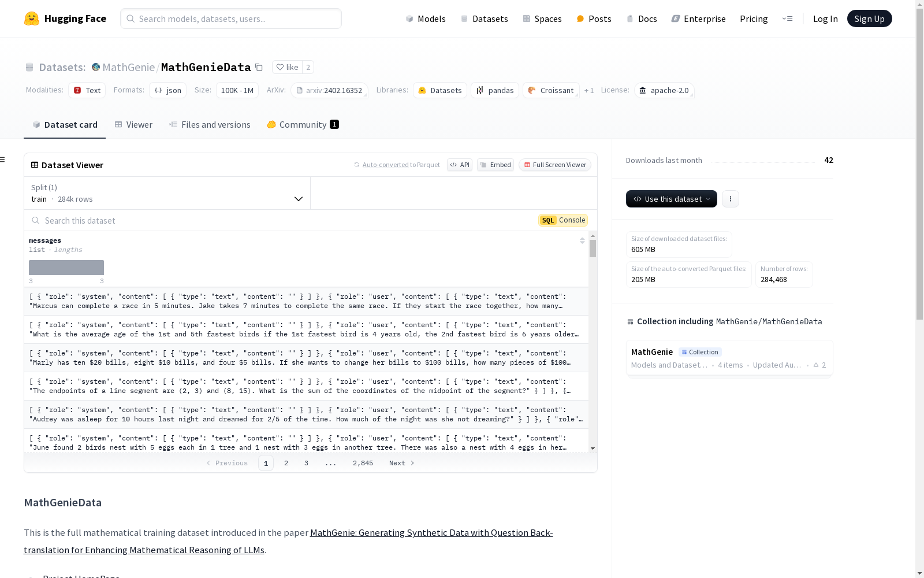
Task: Click the search models, datasets, users field
Action: click(x=231, y=18)
